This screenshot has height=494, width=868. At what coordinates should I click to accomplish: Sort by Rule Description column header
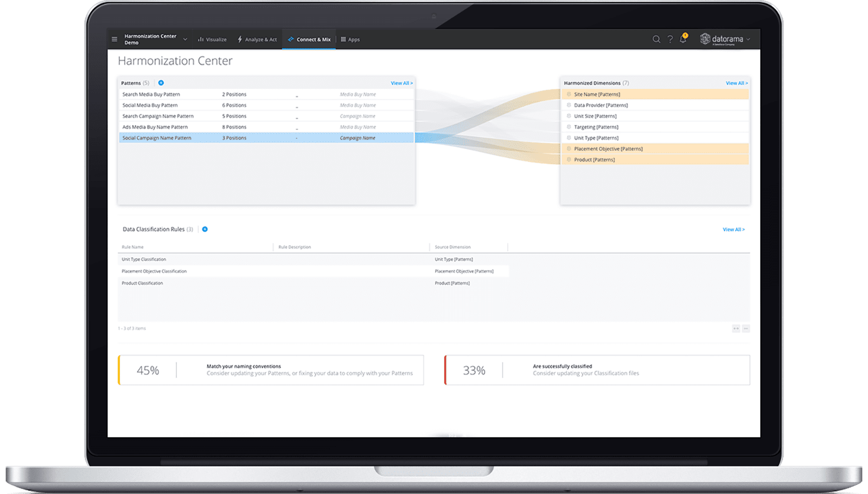295,247
